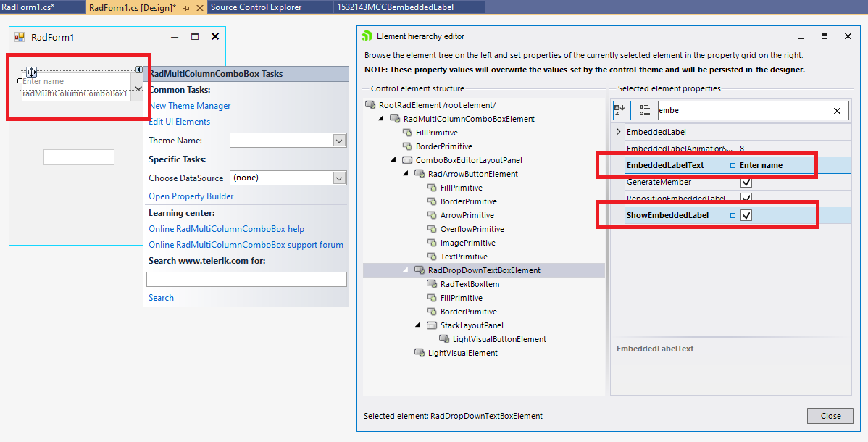
Task: Click Edit UI Elements link
Action: pyautogui.click(x=180, y=122)
